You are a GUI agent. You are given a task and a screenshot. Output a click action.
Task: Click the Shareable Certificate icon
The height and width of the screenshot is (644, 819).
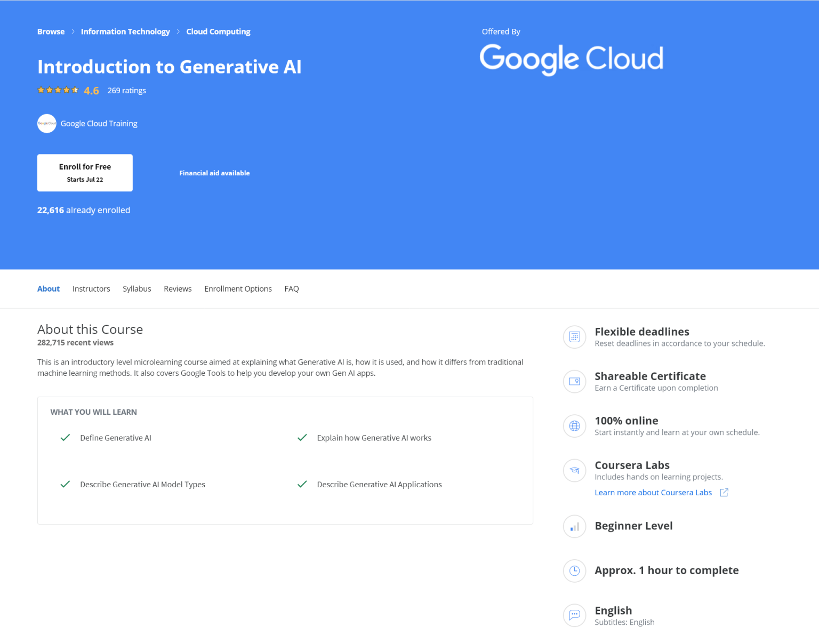pyautogui.click(x=574, y=381)
